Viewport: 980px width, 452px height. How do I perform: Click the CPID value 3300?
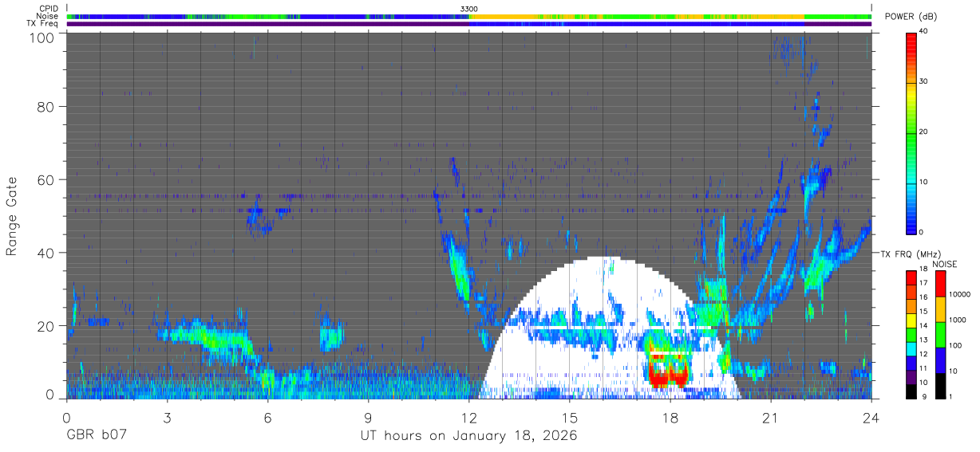coord(469,9)
